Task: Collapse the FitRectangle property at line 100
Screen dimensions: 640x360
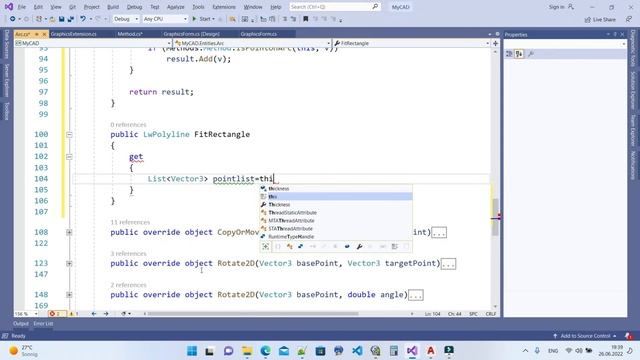Action: click(69, 134)
